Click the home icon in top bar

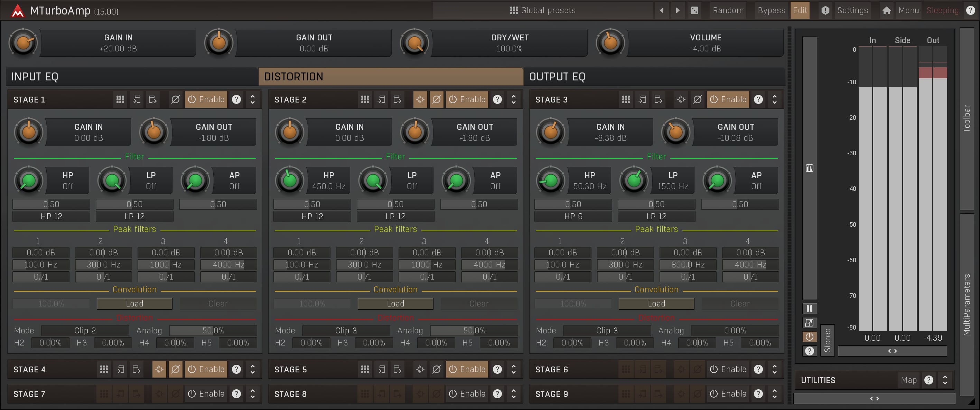pos(886,11)
